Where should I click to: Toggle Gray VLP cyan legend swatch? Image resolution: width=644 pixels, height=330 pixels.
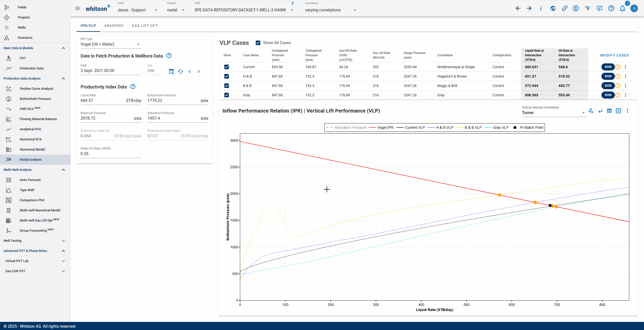(488, 127)
